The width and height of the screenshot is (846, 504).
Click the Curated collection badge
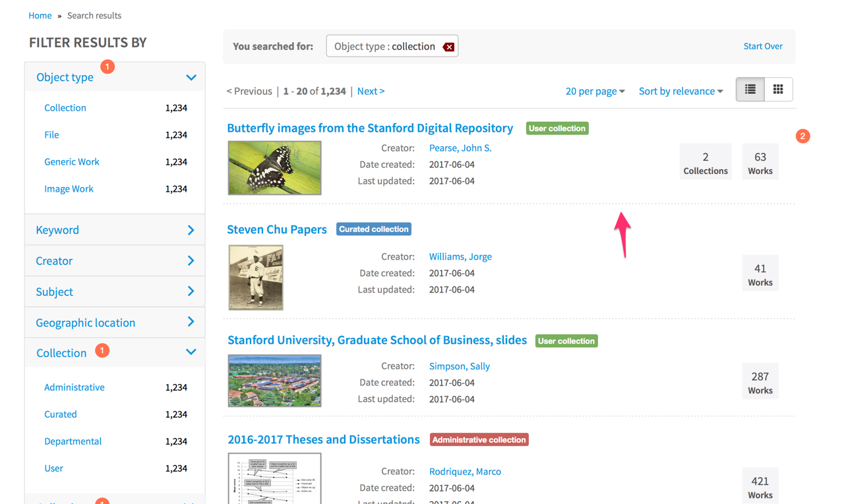point(374,229)
